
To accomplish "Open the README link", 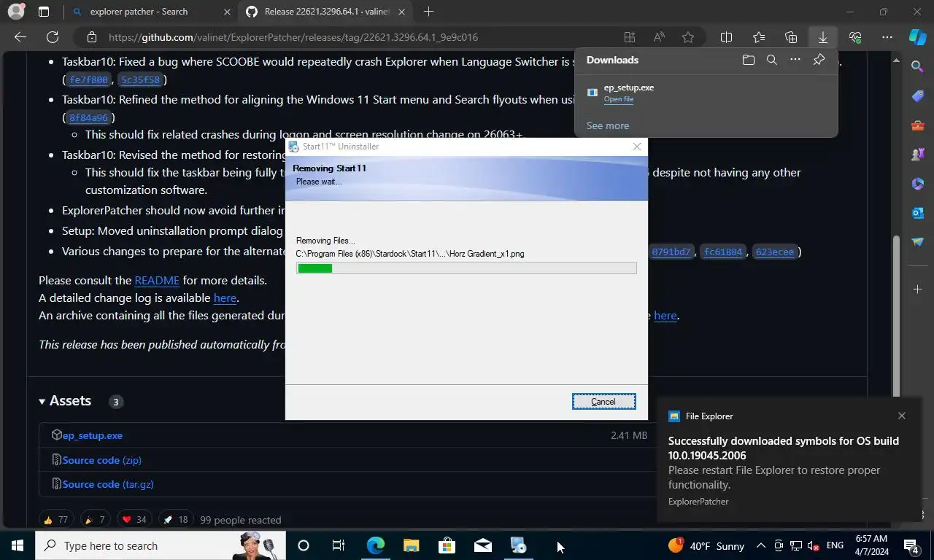I will pyautogui.click(x=157, y=280).
